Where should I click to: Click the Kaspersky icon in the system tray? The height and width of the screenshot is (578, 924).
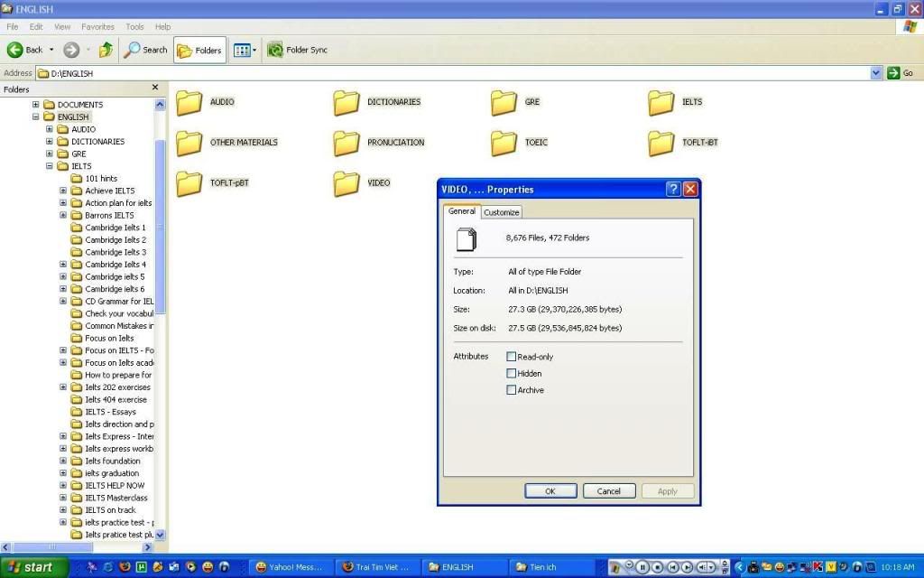(x=818, y=567)
